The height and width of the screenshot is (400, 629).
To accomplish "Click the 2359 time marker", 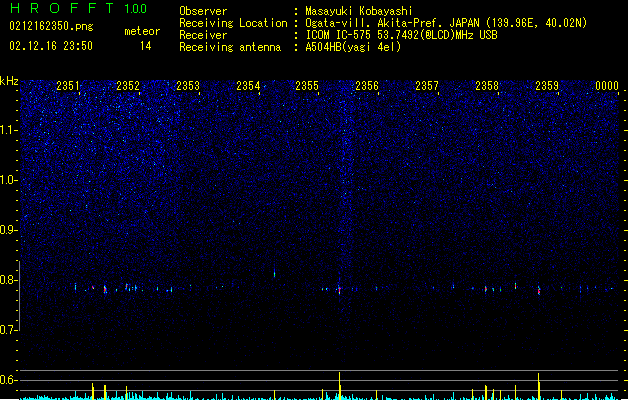I will click(x=547, y=86).
